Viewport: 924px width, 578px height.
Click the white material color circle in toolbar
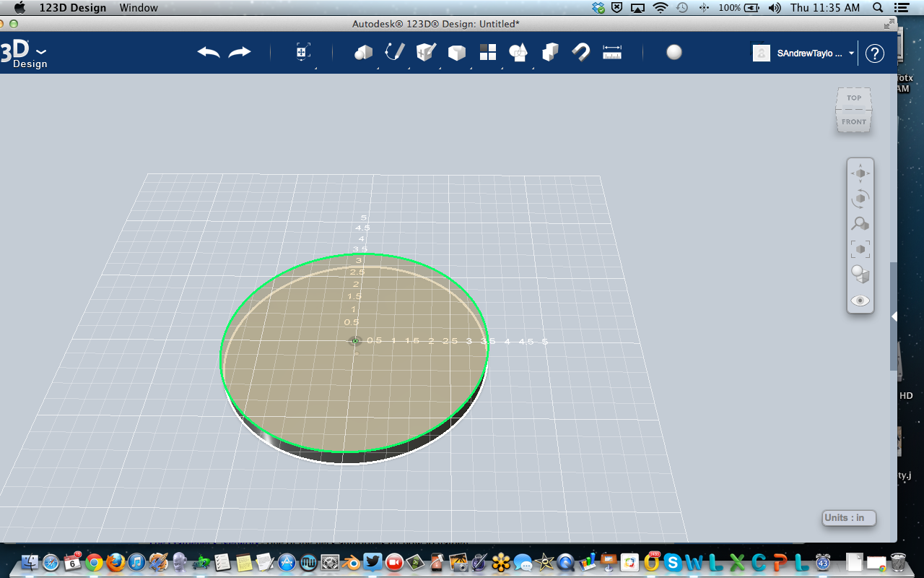(673, 52)
